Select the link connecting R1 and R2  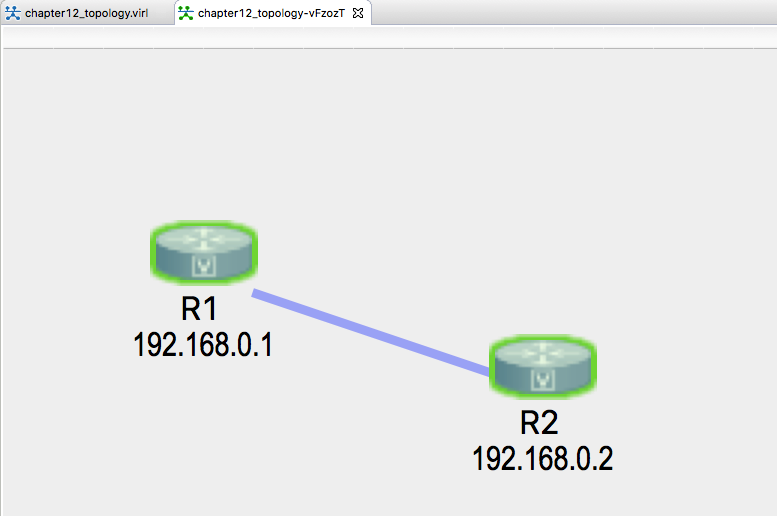coord(371,333)
